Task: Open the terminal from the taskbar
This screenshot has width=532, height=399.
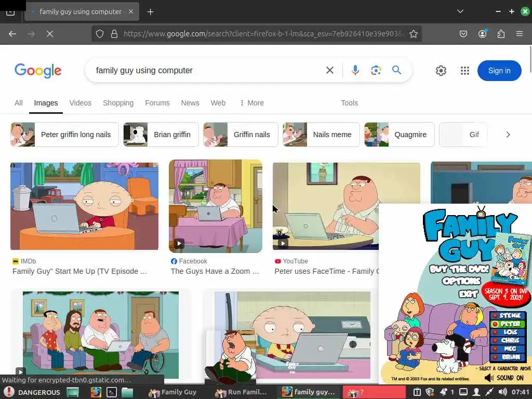Action: (x=112, y=392)
